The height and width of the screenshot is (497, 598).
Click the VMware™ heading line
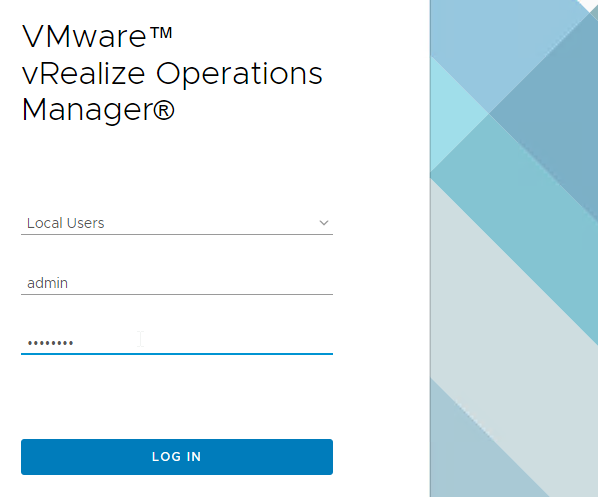pyautogui.click(x=97, y=37)
